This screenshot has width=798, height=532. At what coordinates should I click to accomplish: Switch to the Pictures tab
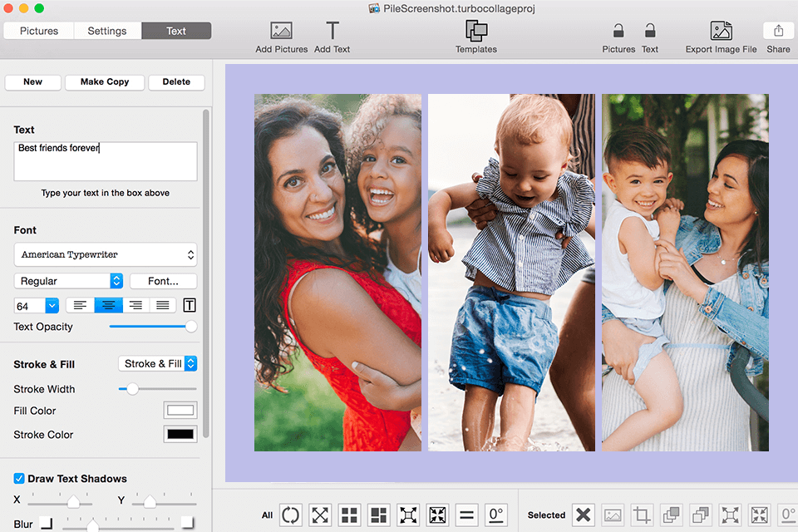pyautogui.click(x=38, y=30)
